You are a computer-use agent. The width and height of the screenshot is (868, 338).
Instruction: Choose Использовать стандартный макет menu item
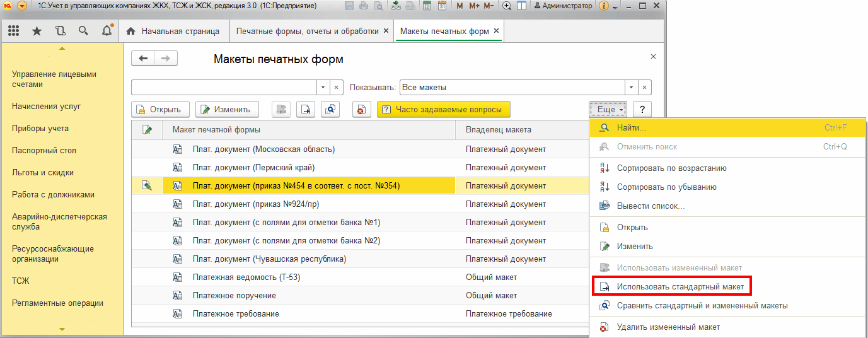728,287
